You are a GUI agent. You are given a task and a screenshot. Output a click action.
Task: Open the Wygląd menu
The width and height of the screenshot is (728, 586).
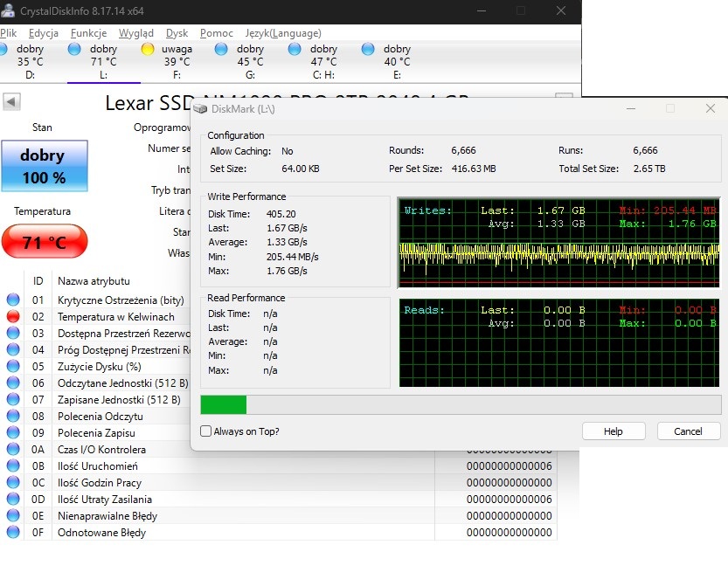(x=135, y=33)
